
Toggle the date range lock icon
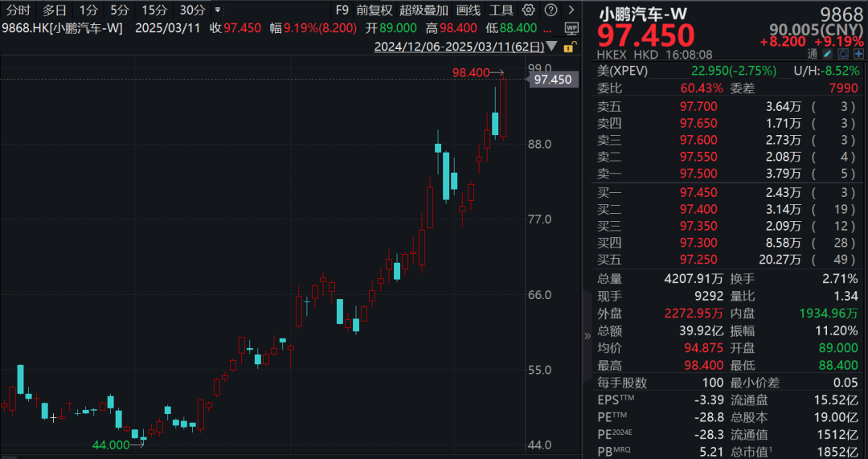click(569, 47)
